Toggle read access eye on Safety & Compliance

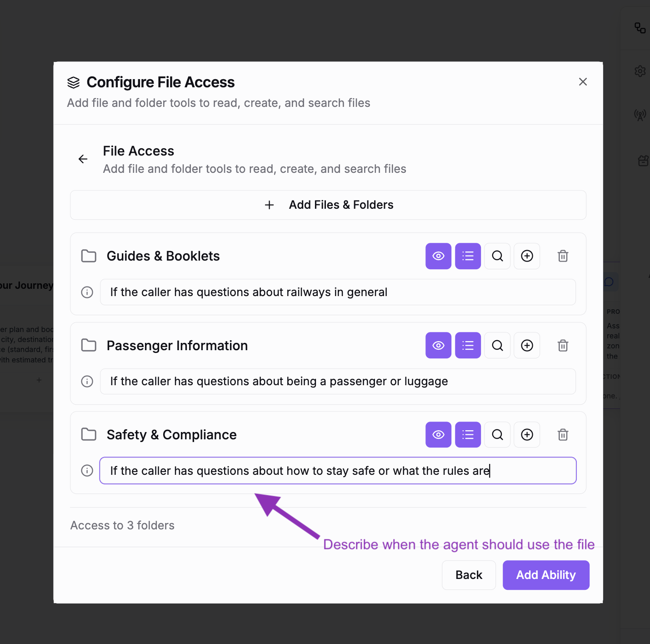(438, 434)
